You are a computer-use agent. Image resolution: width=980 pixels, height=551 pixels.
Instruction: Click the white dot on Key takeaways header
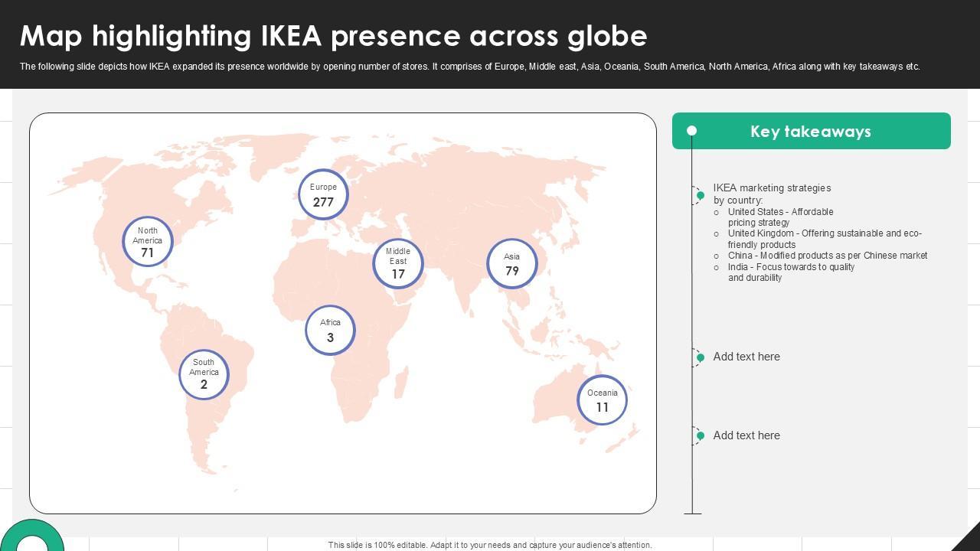click(692, 131)
